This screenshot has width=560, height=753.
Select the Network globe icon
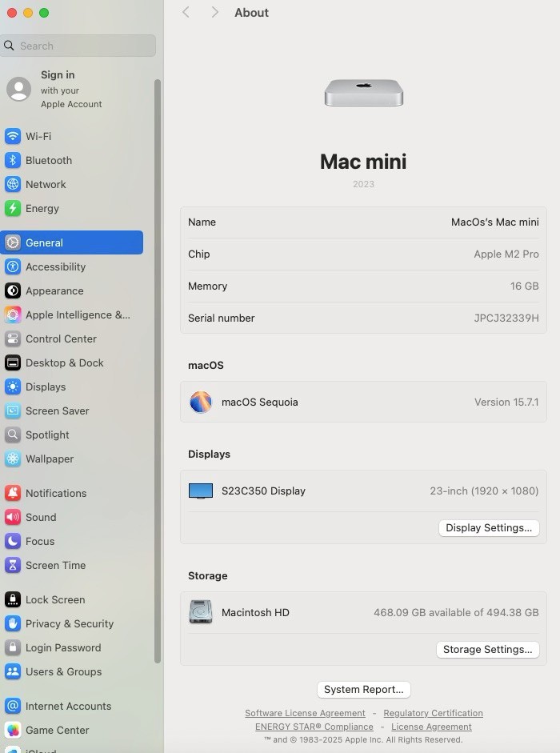coord(13,184)
